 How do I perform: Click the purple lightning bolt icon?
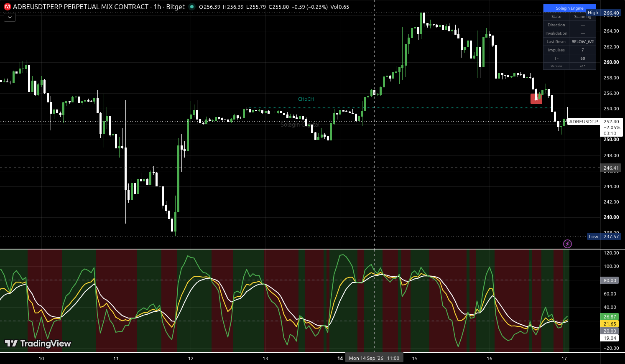pos(567,244)
